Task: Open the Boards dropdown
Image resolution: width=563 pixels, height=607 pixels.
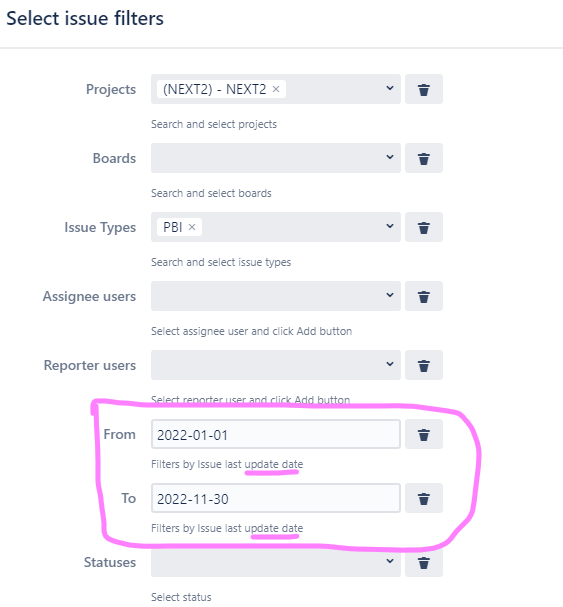Action: pos(276,158)
